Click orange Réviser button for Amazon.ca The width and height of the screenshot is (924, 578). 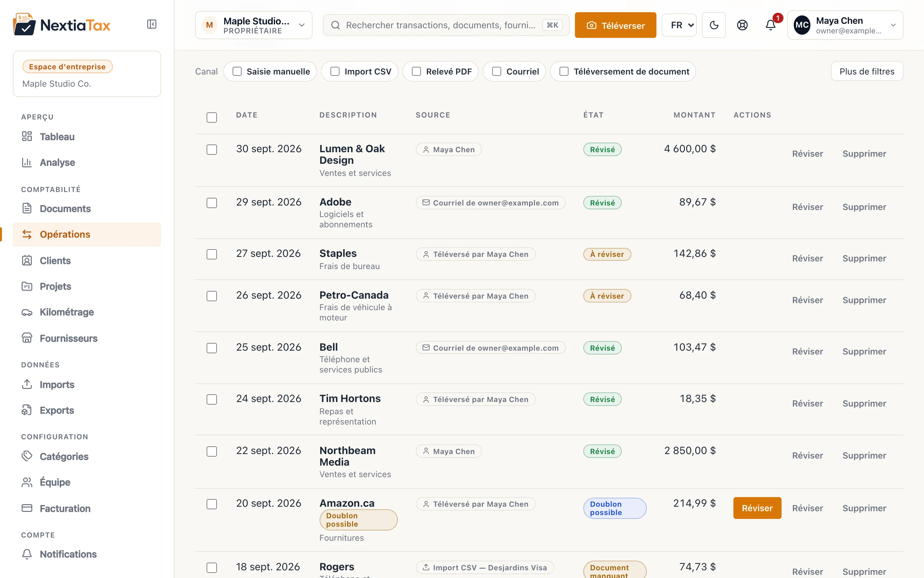point(757,508)
